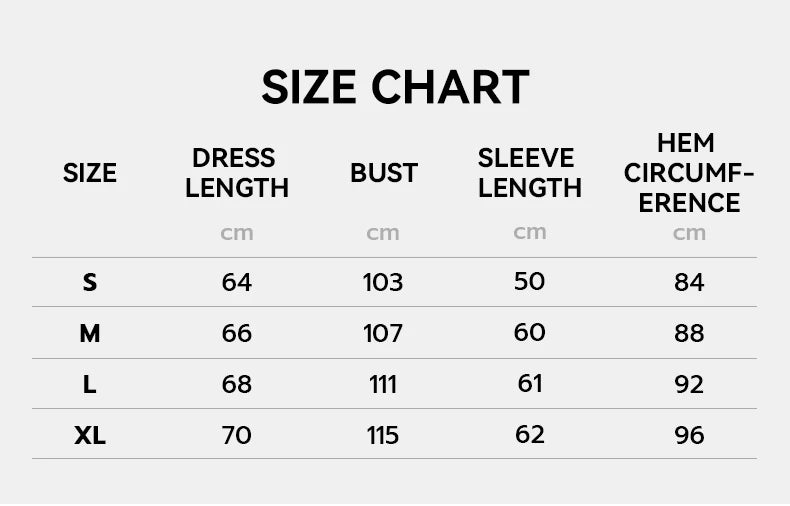790x506 pixels.
Task: Click the SLEEVE LENGTH column header
Action: coord(529,173)
